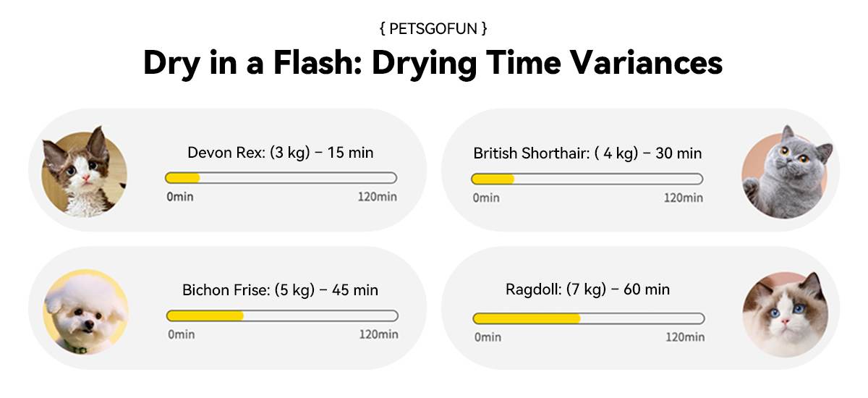Click 0min under Devon Rex bar
This screenshot has height=398, width=868.
[180, 197]
